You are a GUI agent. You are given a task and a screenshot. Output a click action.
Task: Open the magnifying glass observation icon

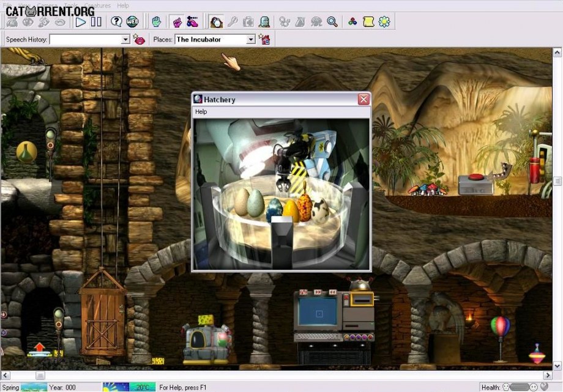[332, 22]
